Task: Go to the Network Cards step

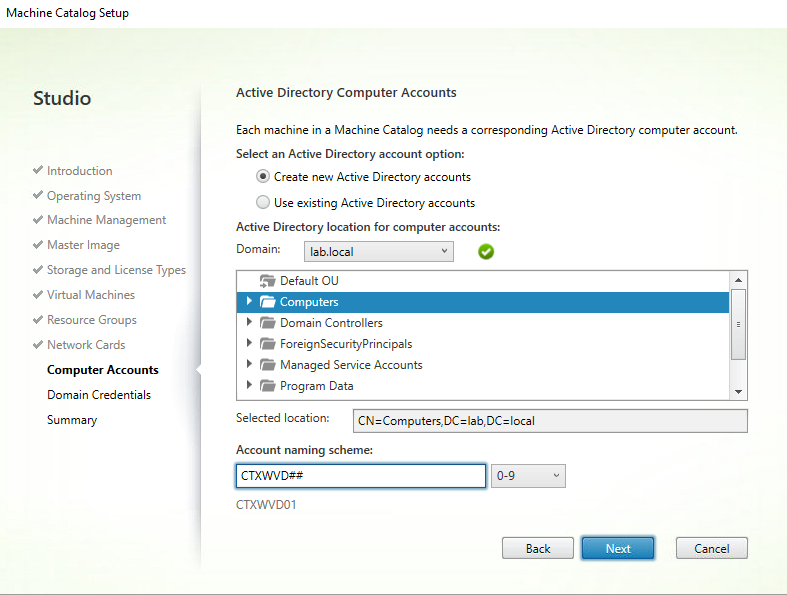Action: tap(86, 345)
